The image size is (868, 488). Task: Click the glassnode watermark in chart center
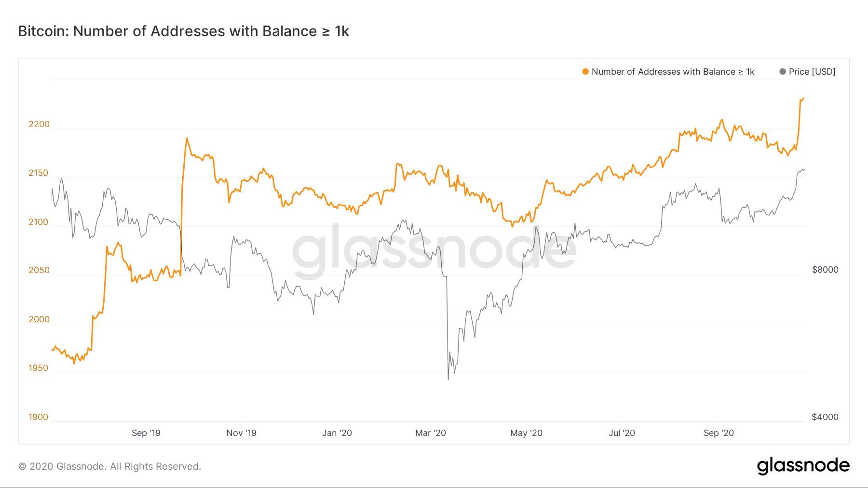tap(434, 250)
